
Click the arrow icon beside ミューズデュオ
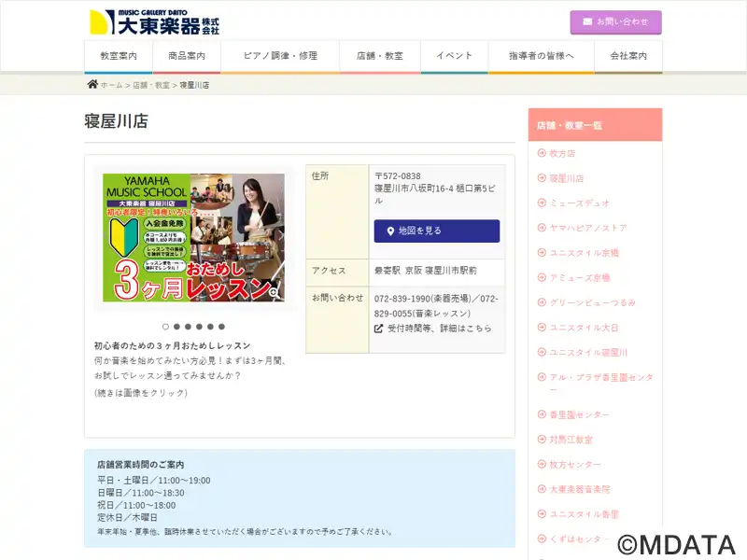pos(542,203)
